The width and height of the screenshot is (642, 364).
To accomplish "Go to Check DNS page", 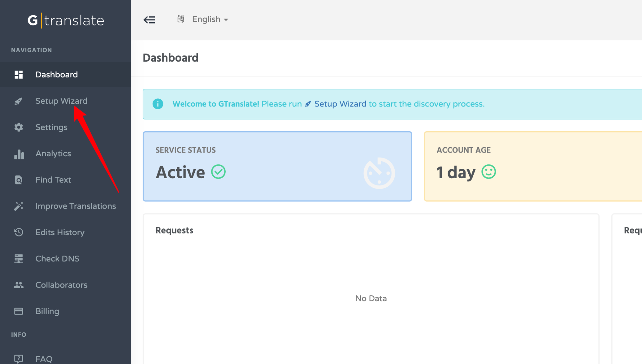I will click(57, 259).
